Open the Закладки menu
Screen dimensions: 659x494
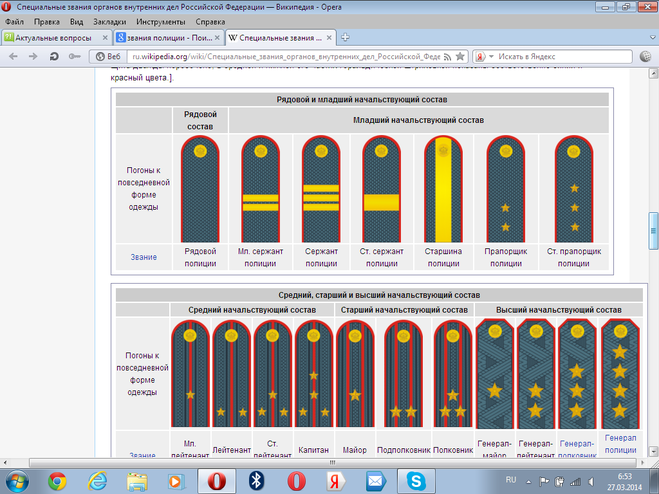click(109, 21)
